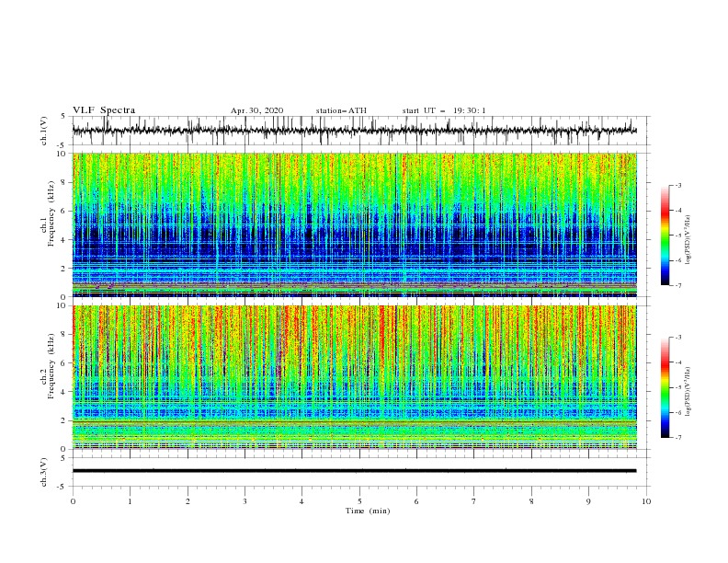Click the "station=ATH" header label
This screenshot has height=563, width=728.
coord(341,110)
